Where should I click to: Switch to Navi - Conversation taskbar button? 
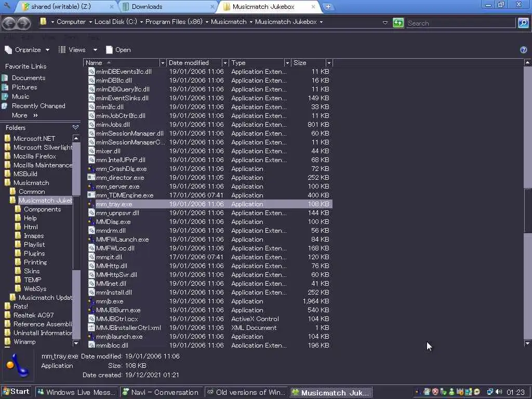tap(161, 392)
